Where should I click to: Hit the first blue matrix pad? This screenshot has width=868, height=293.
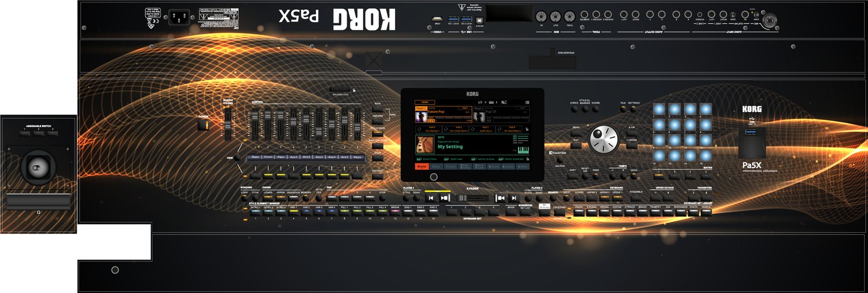point(659,109)
